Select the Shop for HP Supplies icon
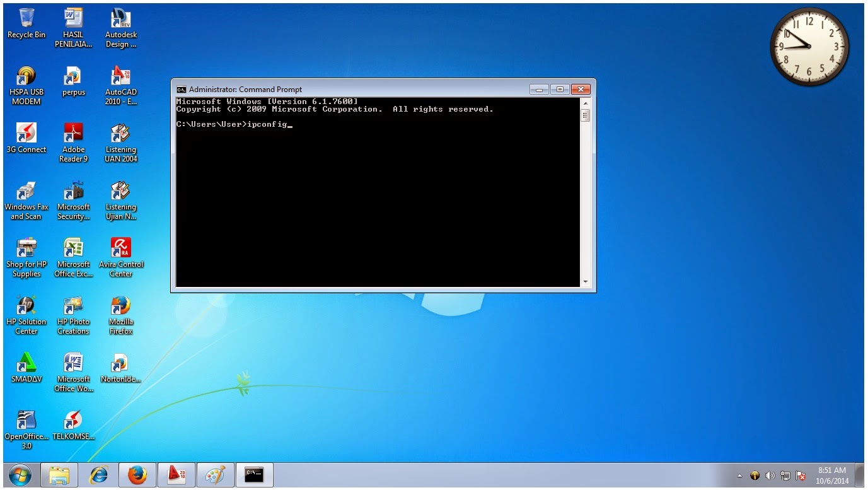868x490 pixels. click(x=26, y=258)
